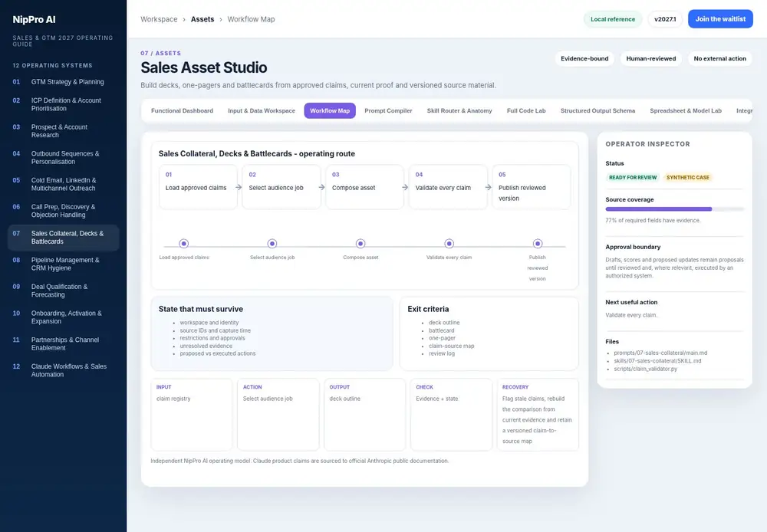The height and width of the screenshot is (532, 767).
Task: Click the Assets breadcrumb
Action: pyautogui.click(x=202, y=20)
